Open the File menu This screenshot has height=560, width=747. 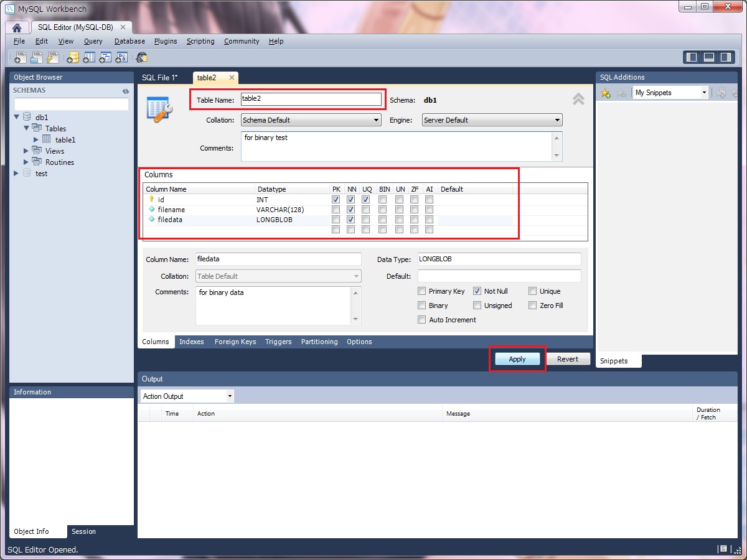point(19,41)
